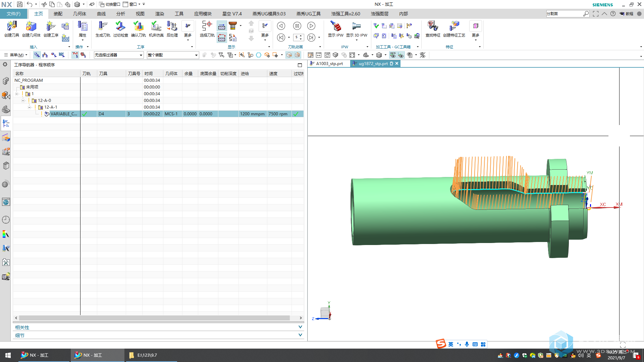Click the command finder search field
Screen dimensions: 644x362
(x=565, y=14)
